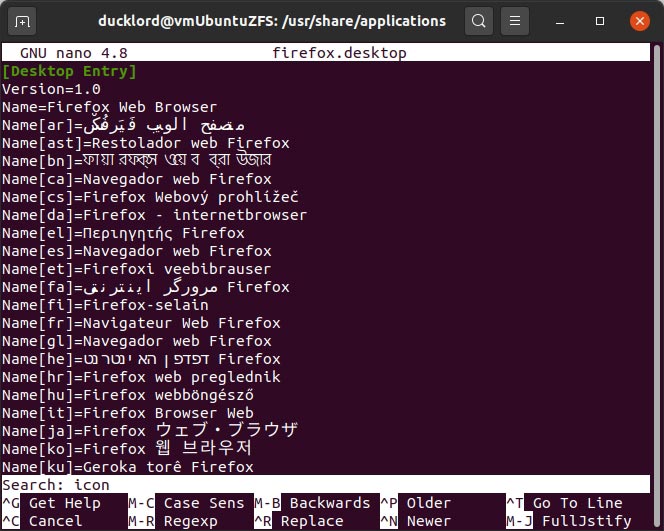664x531 pixels.
Task: Click the Name[ko] Korean line
Action: pos(127,449)
